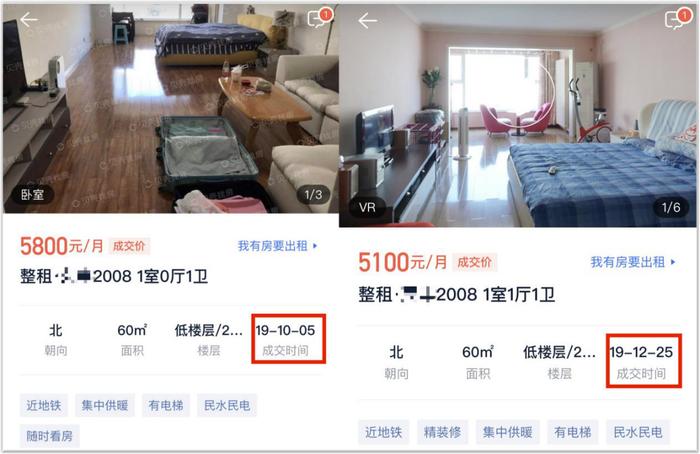The image size is (700, 454).
Task: Open message icon on left listing
Action: click(319, 18)
